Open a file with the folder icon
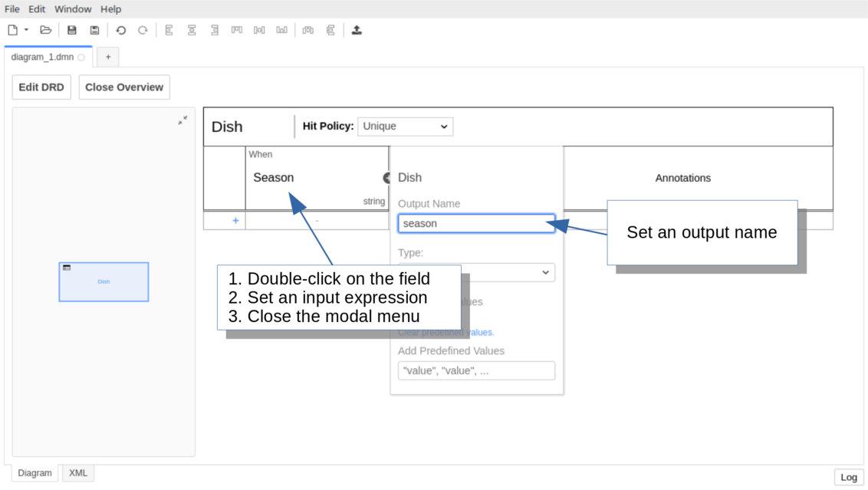 [46, 30]
